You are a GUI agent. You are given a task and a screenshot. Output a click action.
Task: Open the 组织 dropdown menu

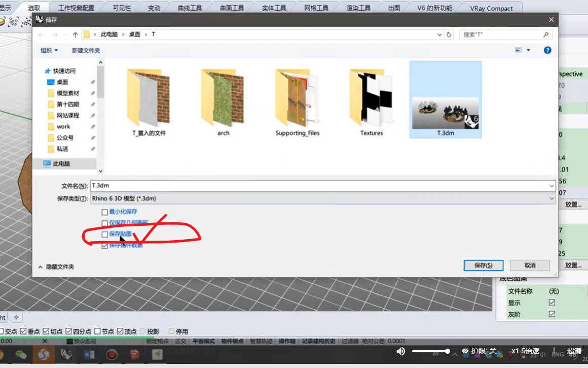49,50
